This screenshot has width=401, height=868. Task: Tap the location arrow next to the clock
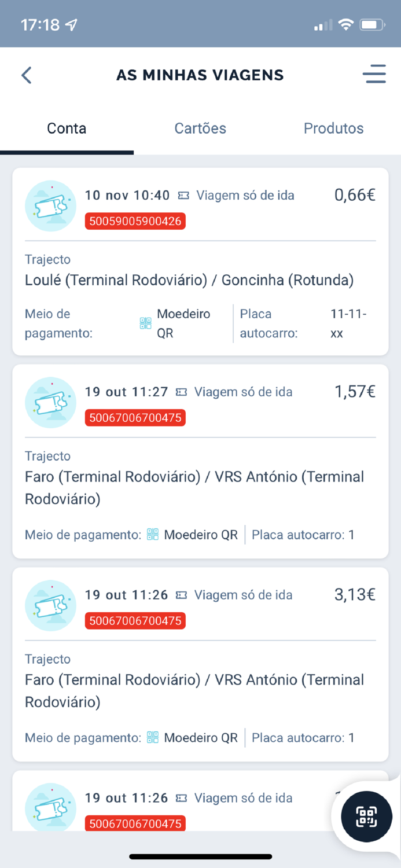(x=72, y=24)
